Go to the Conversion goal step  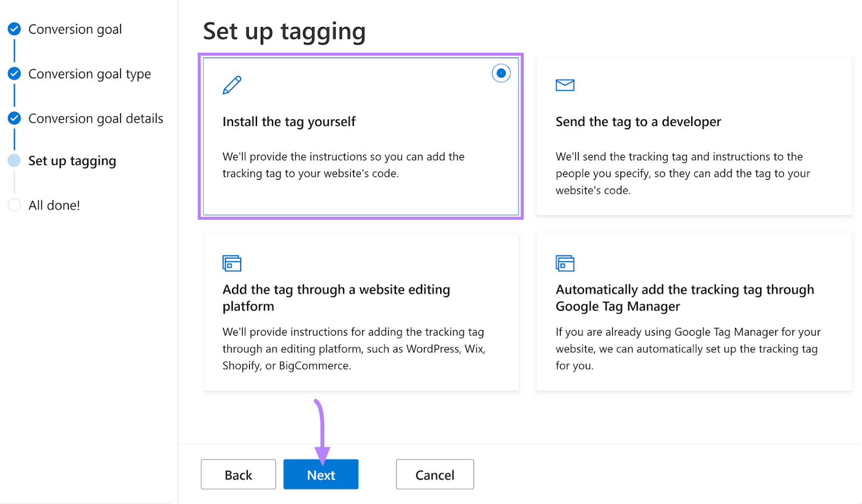[75, 30]
